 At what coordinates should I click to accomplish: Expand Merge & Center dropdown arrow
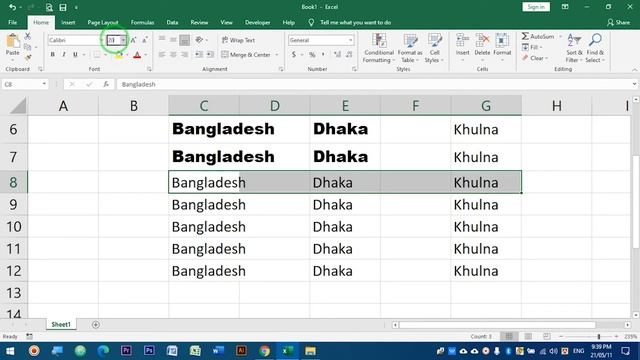pyautogui.click(x=277, y=55)
